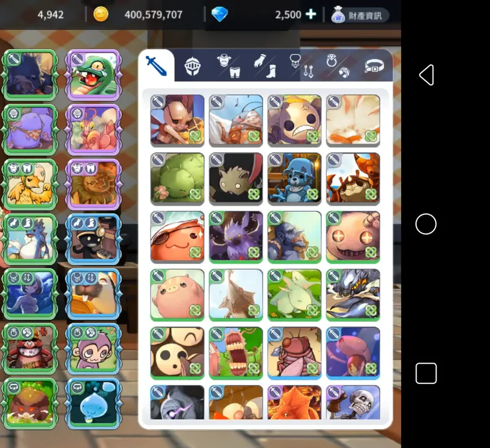Pick the red crab card
Image resolution: width=490 pixels, height=448 pixels.
(x=353, y=179)
